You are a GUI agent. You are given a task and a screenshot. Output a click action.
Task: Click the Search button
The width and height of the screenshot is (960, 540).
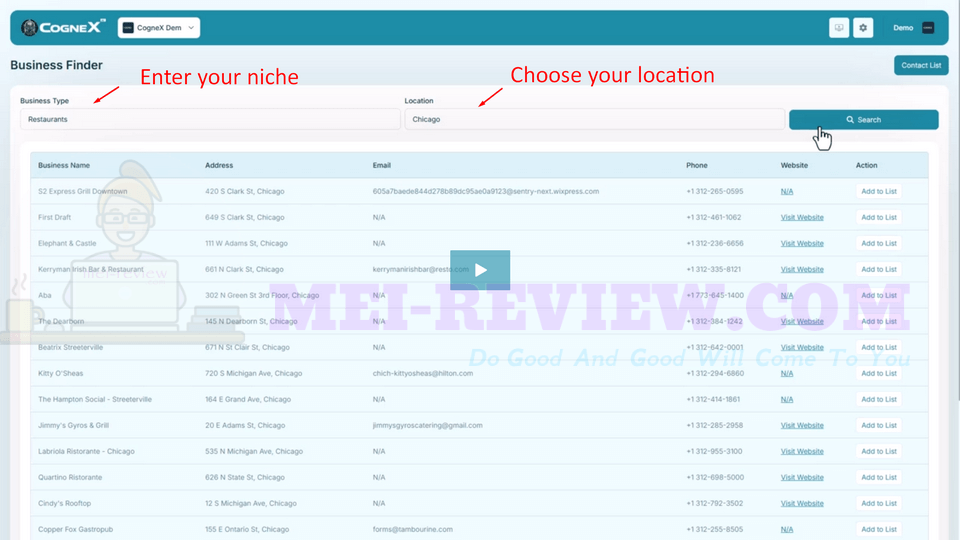coord(863,119)
